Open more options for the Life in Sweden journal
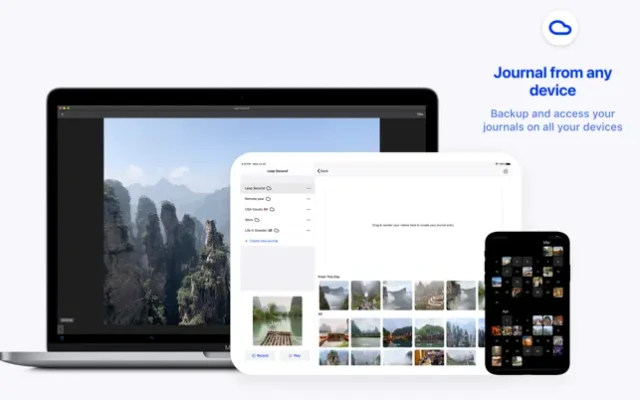This screenshot has height=400, width=640. click(x=308, y=230)
